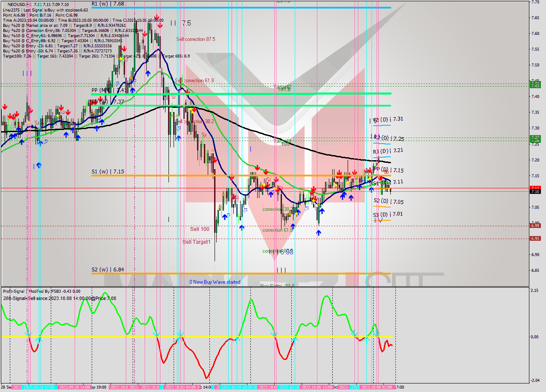
Task: Click the 'Sell correction 61.8' label
Action: (x=195, y=80)
